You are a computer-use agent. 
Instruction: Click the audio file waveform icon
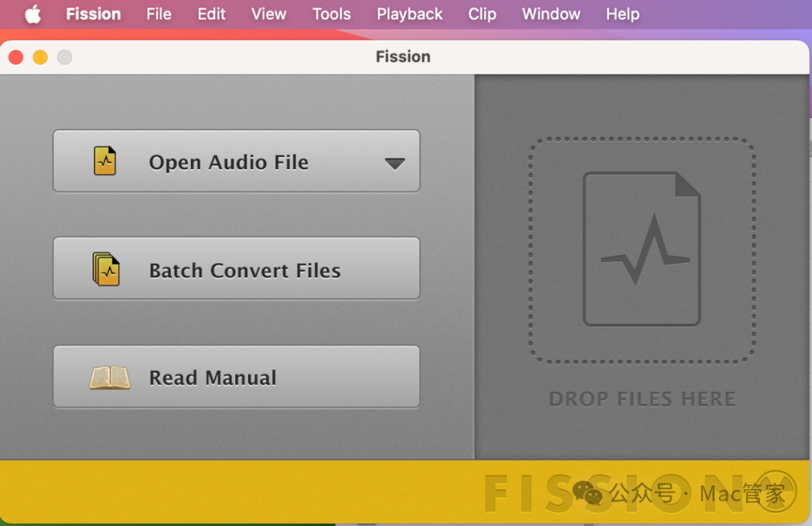coord(105,161)
